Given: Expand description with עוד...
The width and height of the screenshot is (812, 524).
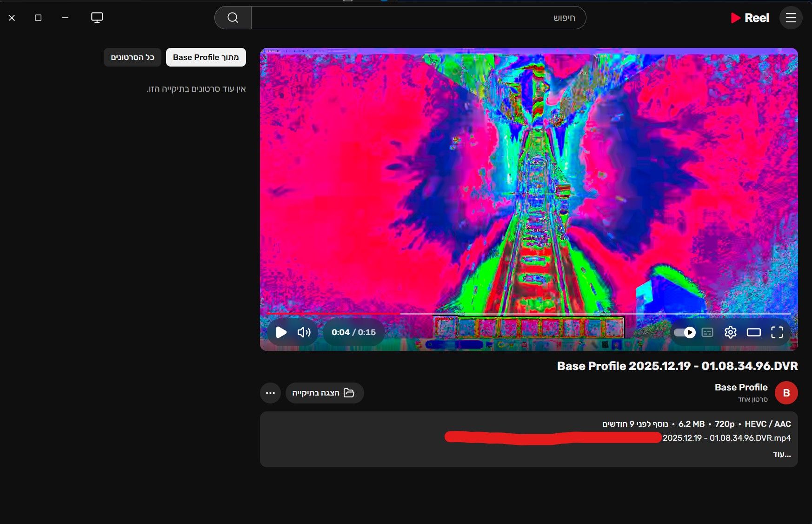Looking at the screenshot, I should (x=782, y=454).
